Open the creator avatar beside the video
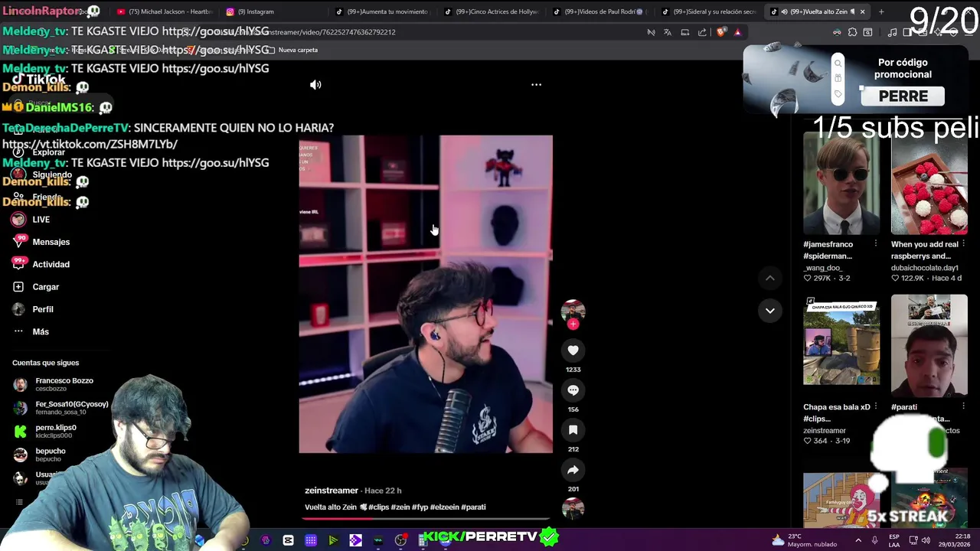The image size is (980, 551). tap(573, 310)
